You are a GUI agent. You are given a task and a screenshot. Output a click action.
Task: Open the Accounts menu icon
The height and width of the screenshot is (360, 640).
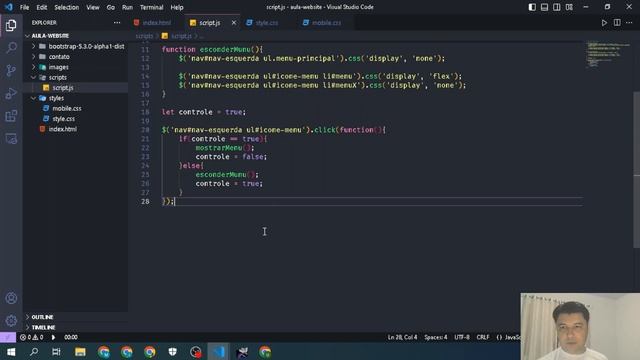[x=11, y=298]
